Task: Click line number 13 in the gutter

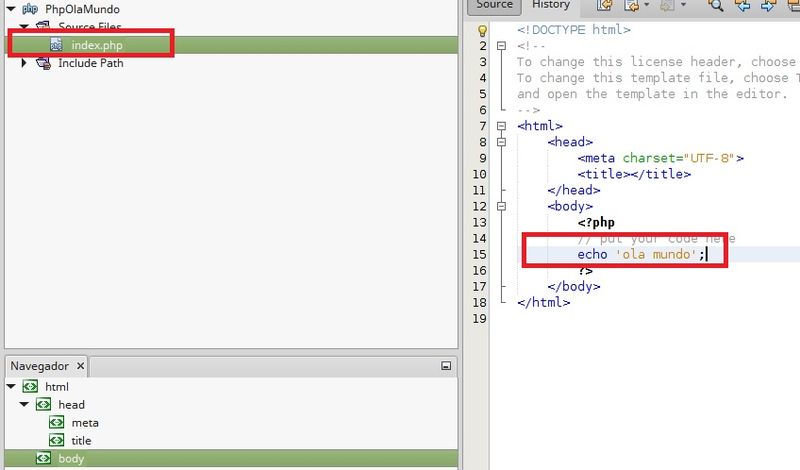Action: tap(479, 222)
